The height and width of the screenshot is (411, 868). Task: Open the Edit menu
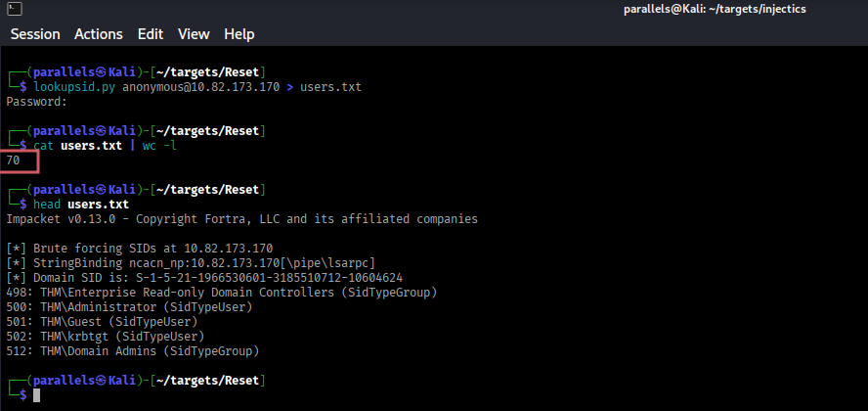coord(151,34)
